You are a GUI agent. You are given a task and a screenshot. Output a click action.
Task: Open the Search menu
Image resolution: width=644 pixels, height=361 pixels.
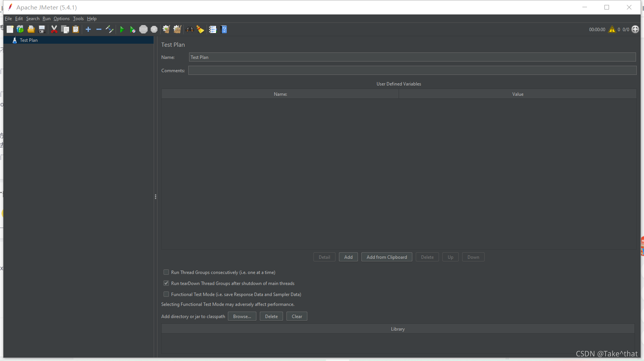(33, 19)
